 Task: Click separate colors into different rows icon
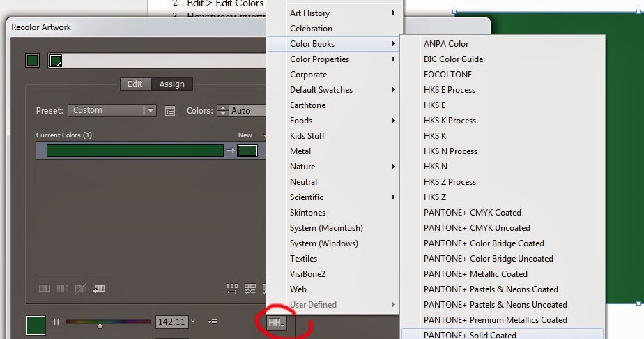63,289
